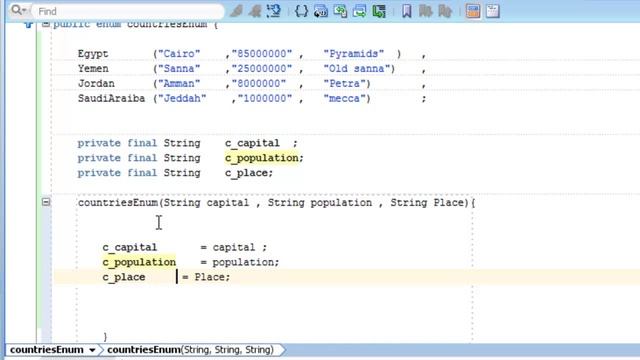Select countriesEnum(String, String, String) breadcrumb
Screen dimensions: 640x360
click(190, 350)
